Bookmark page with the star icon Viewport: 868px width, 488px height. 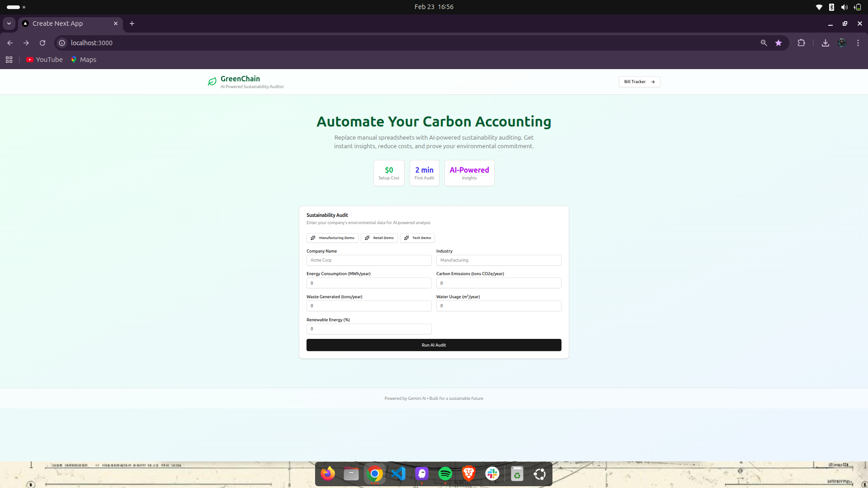[778, 43]
